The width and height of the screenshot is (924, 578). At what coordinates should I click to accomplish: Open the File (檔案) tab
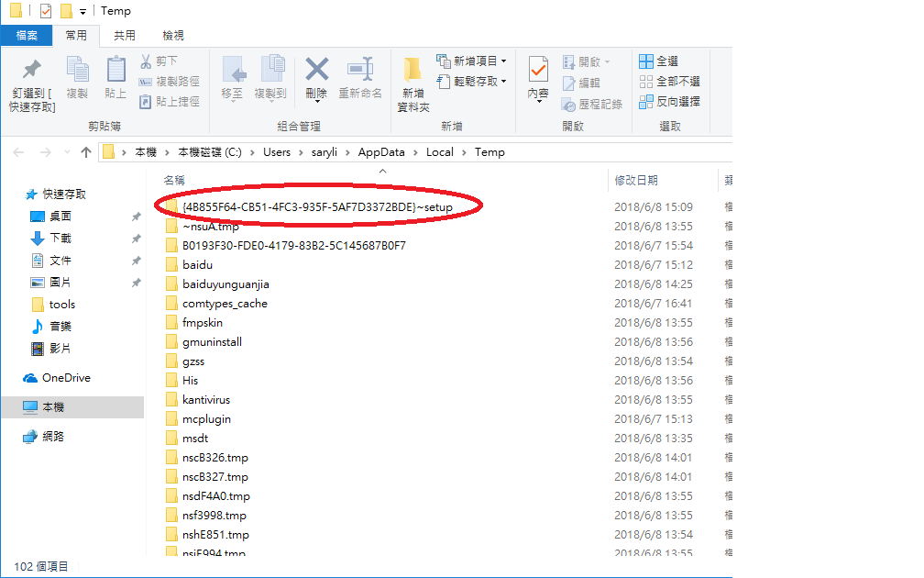click(x=27, y=36)
